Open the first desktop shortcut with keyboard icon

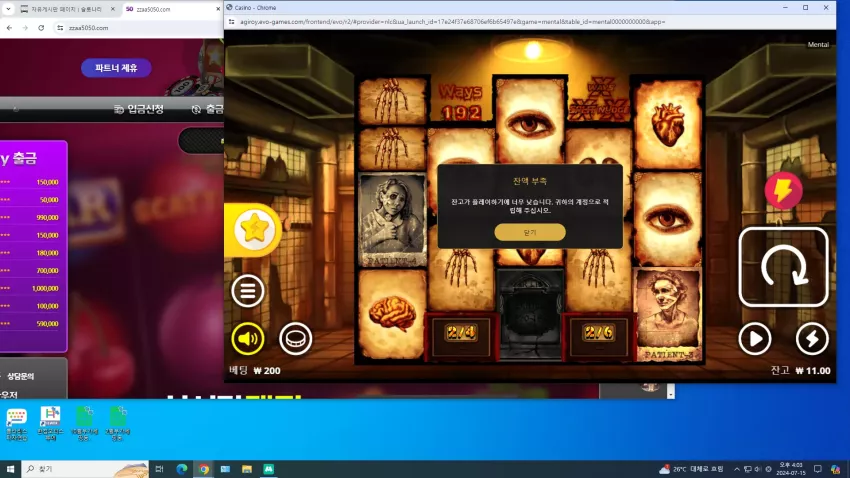[16, 423]
